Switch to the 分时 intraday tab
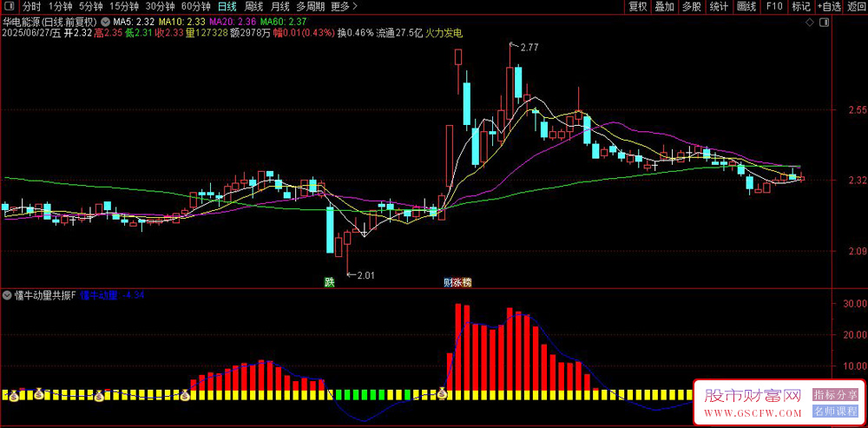Viewport: 868px width, 428px height. point(31,7)
